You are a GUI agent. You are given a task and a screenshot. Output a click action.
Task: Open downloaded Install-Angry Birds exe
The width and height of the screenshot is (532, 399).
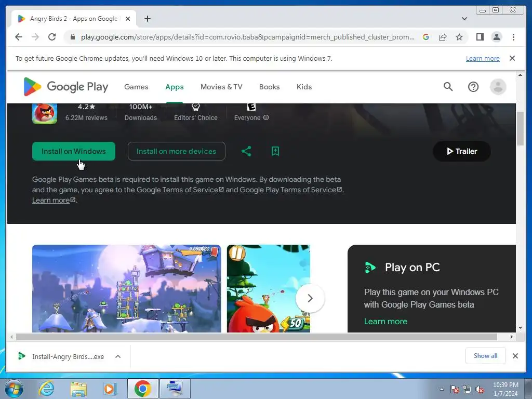(x=61, y=356)
